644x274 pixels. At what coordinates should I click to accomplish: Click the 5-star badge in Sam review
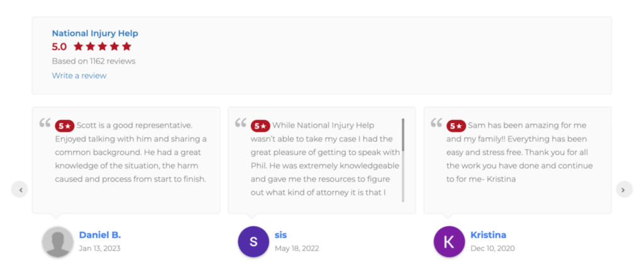[456, 126]
